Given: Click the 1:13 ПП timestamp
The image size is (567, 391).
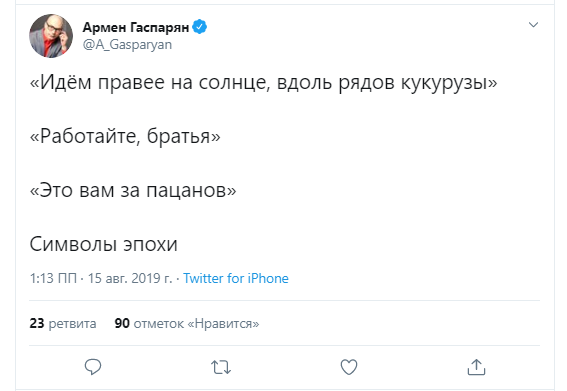Looking at the screenshot, I should 53,278.
